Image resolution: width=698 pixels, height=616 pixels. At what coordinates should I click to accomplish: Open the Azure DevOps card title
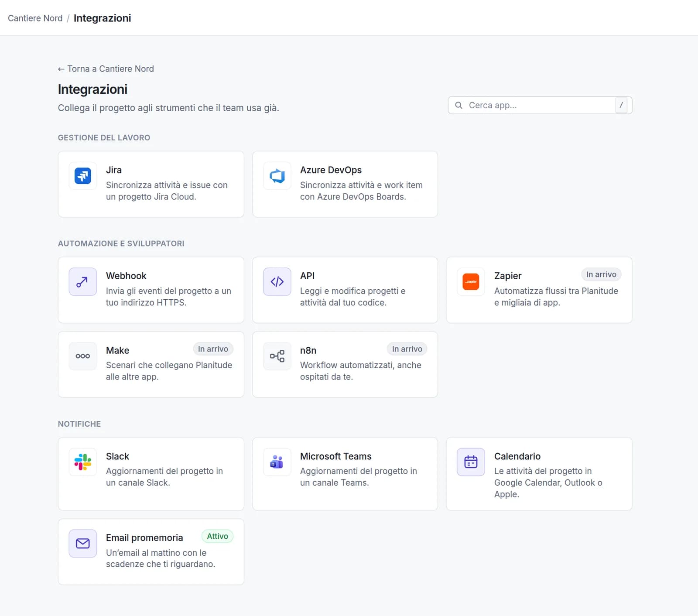[x=331, y=170]
